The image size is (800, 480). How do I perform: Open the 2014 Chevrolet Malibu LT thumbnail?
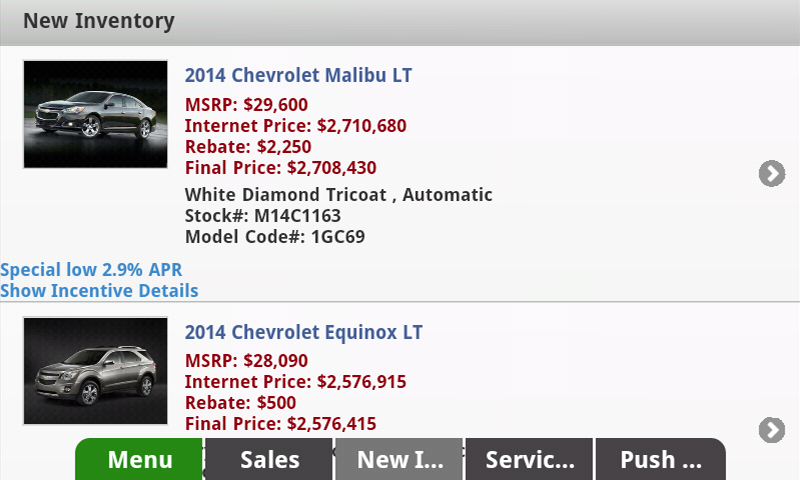pos(95,114)
